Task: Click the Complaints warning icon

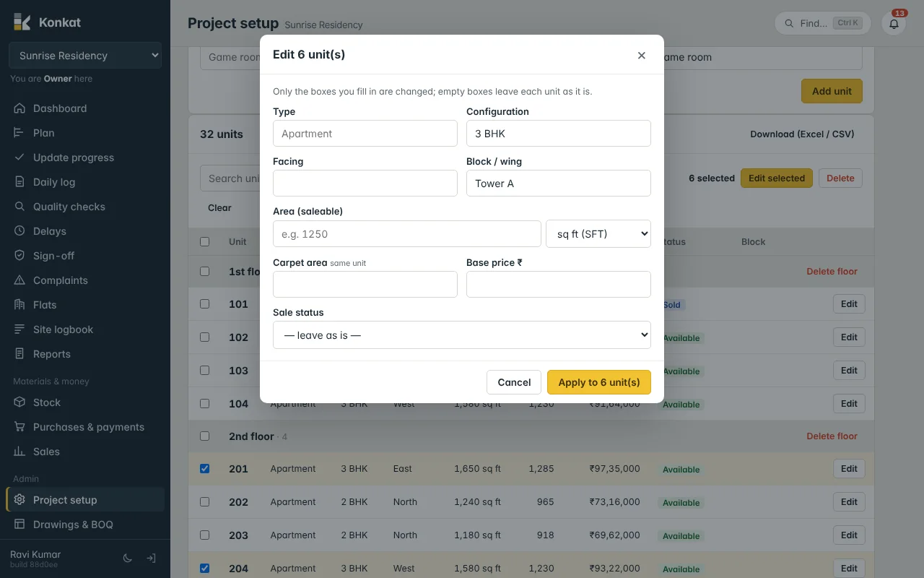Action: click(x=19, y=280)
